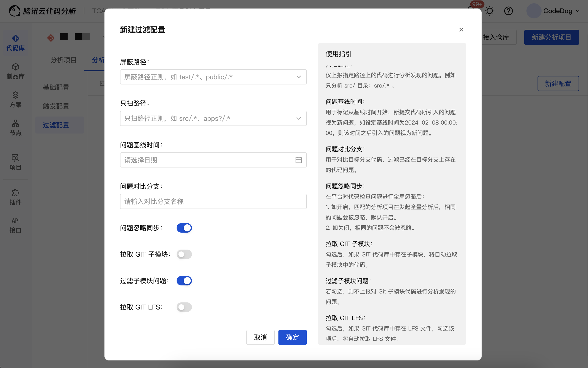Switch to the 分析项目 tab

63,60
